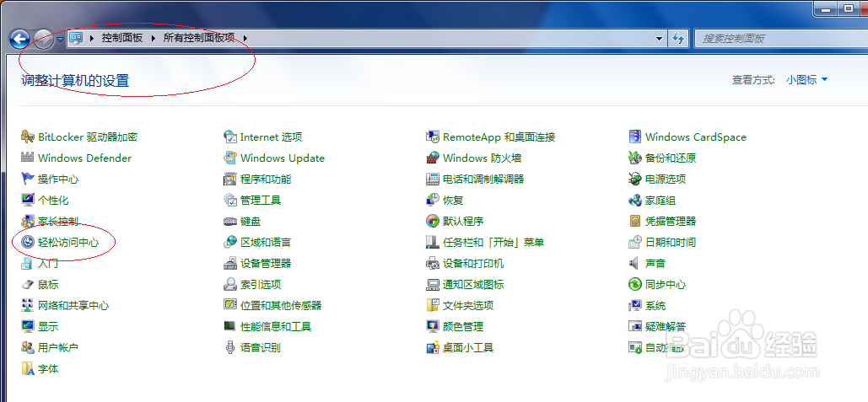Click the 鼠标 icon

click(x=28, y=284)
